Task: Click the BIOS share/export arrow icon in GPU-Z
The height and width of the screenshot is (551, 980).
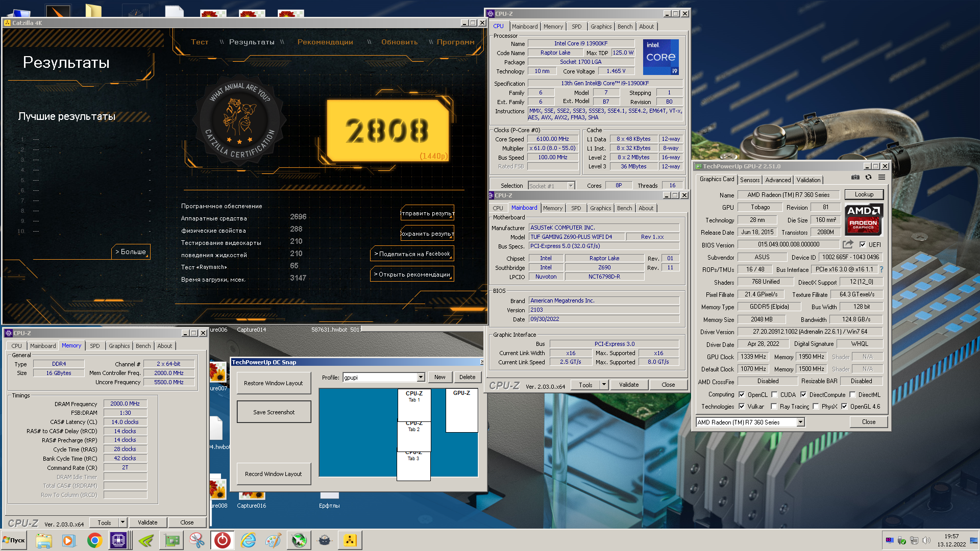Action: click(x=848, y=244)
